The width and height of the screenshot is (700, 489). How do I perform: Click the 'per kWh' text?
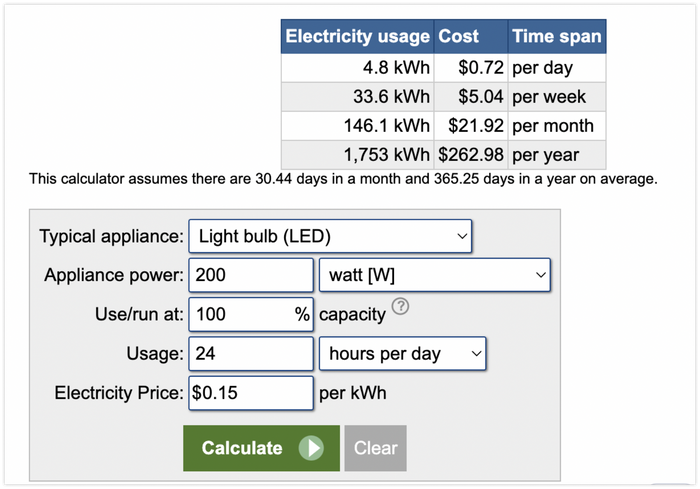click(353, 393)
